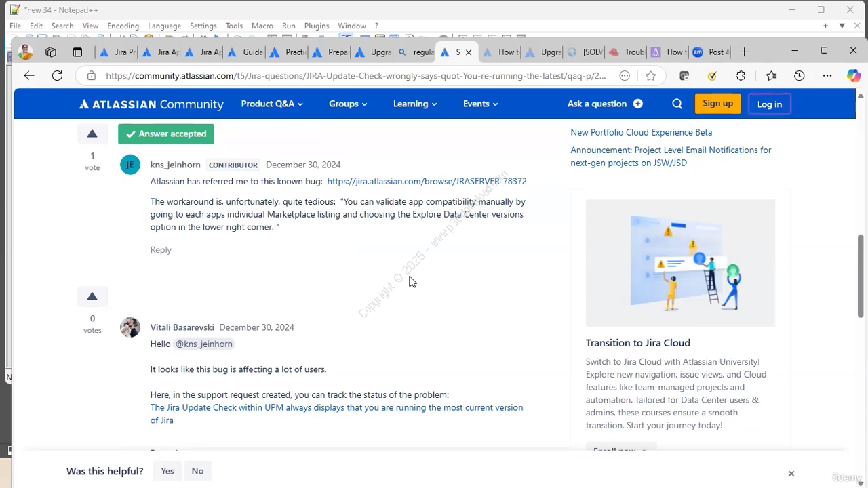The image size is (868, 488).
Task: Open Edge Settings and more ellipsis
Action: tap(827, 76)
